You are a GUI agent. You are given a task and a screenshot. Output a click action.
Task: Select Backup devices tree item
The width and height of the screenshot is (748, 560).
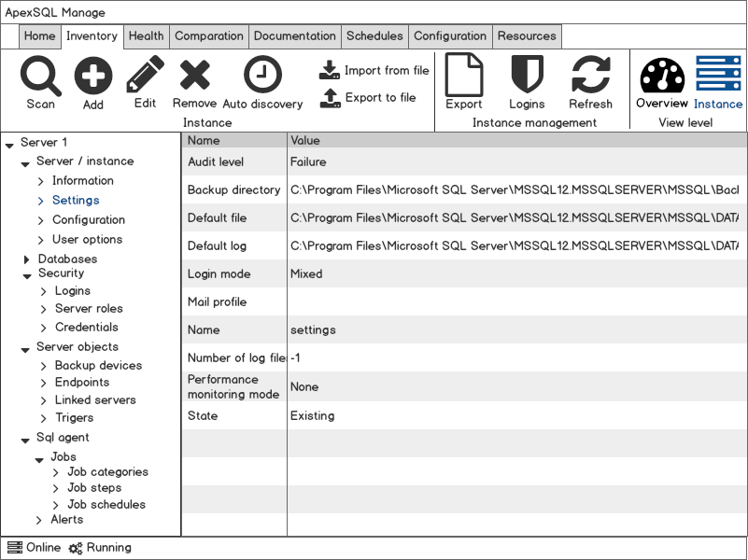[98, 365]
